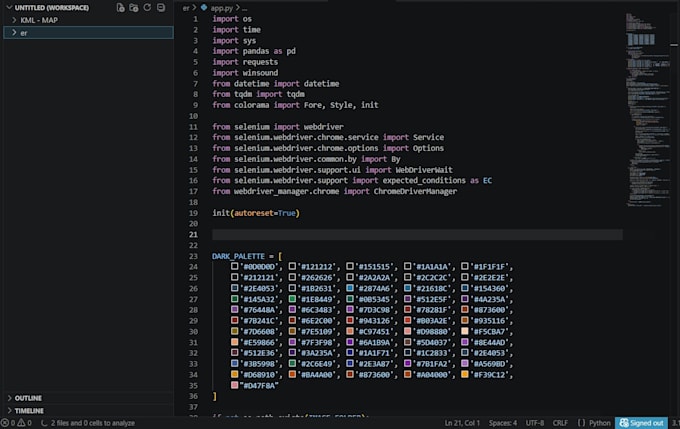Screen dimensions: 680x429
Task: Open color picker swatch for '#7B1FA2'
Action: click(x=408, y=363)
